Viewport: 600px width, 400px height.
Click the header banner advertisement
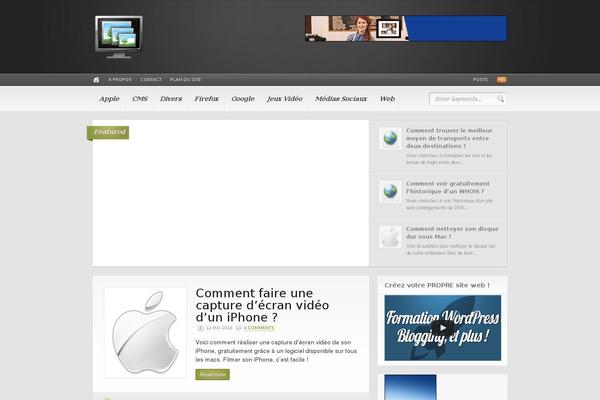[406, 28]
